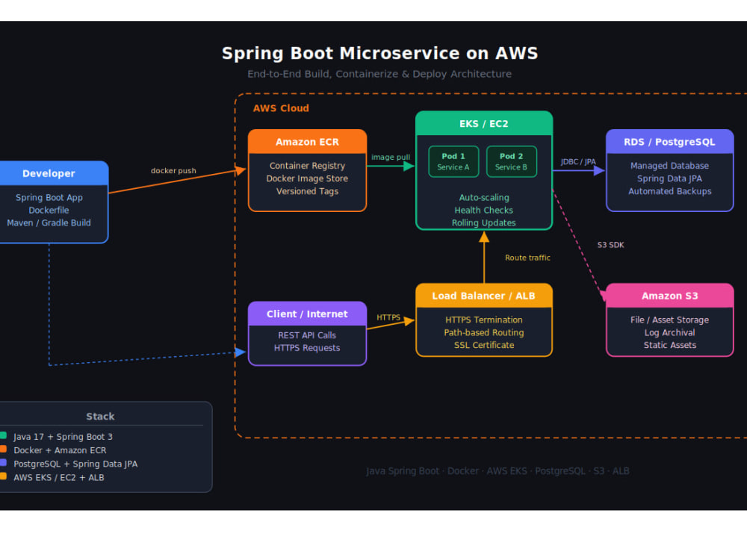Click legend entry 'Docker + Amazon ECR'

pos(60,450)
